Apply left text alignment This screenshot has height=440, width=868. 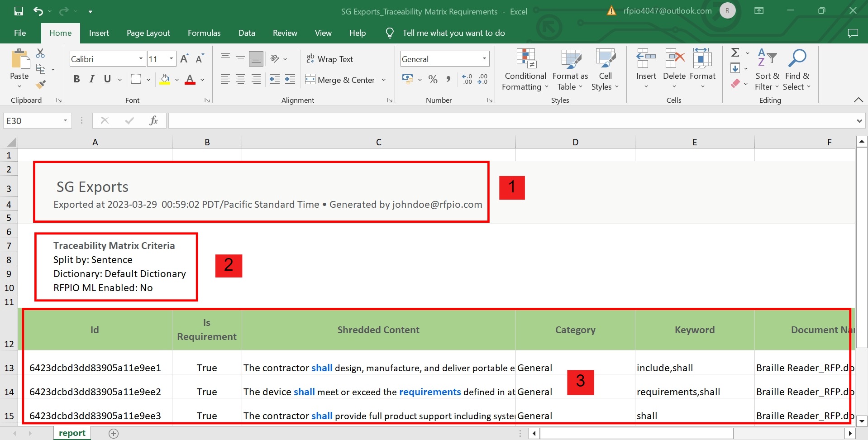click(x=225, y=79)
